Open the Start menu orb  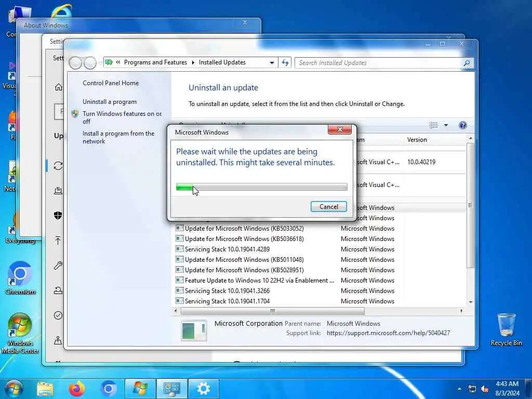(14, 389)
